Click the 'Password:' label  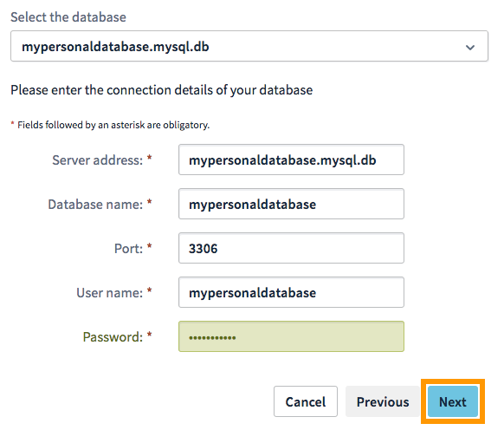coord(113,337)
